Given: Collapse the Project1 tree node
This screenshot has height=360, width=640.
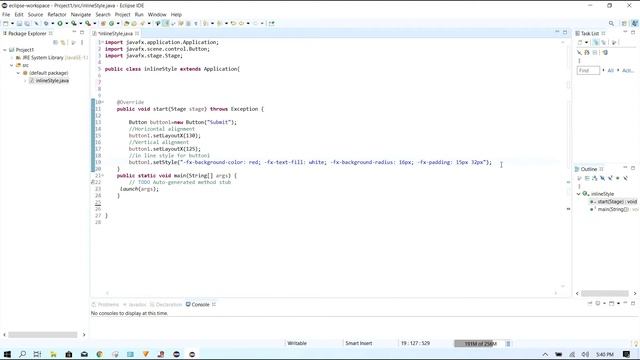Looking at the screenshot, I should (5, 50).
